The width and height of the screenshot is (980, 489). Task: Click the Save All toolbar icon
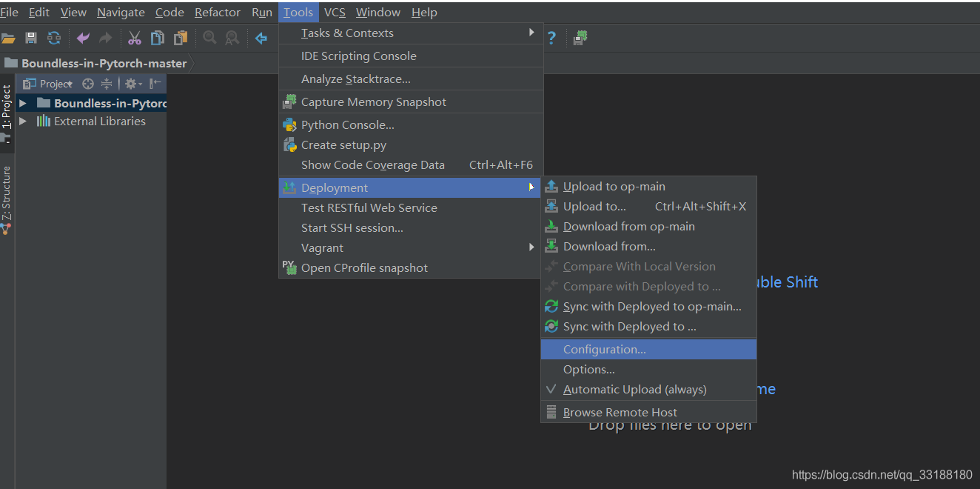pyautogui.click(x=31, y=38)
